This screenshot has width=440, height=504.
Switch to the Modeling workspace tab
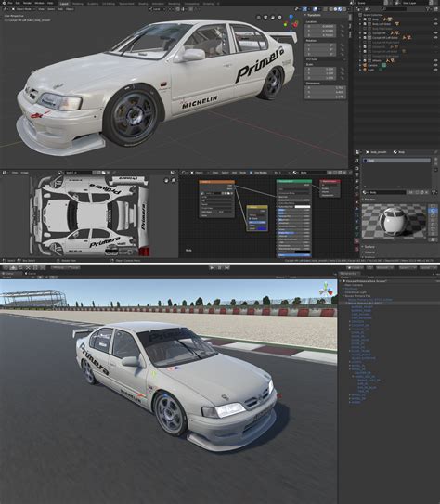(x=78, y=4)
